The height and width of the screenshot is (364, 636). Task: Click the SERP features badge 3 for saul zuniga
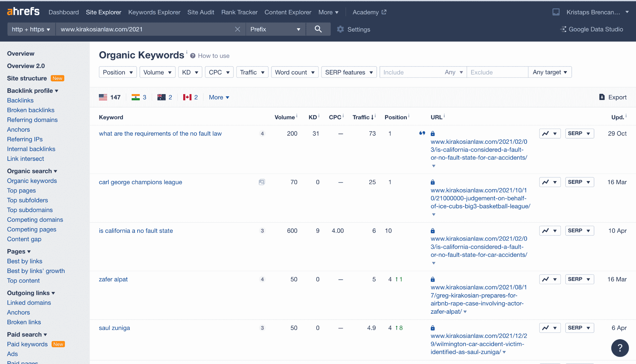(262, 328)
